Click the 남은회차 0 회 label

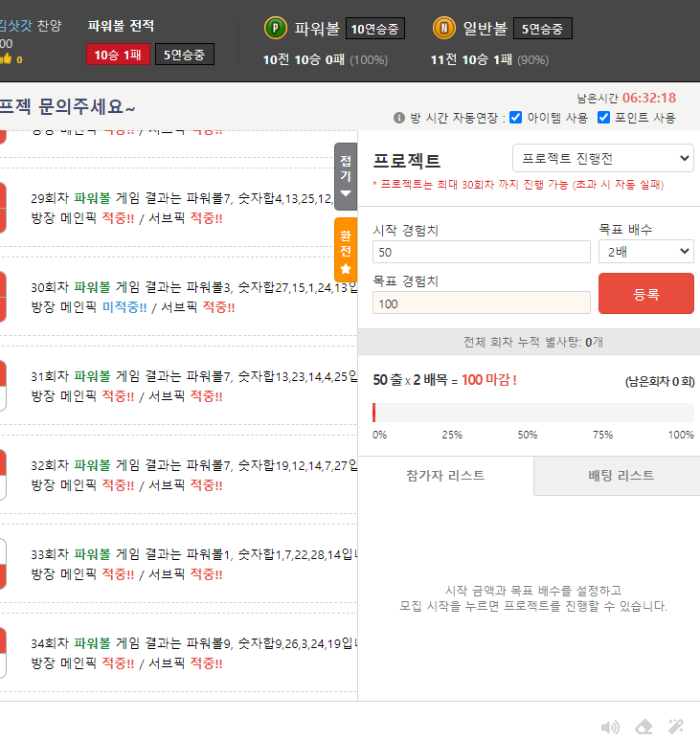point(660,381)
